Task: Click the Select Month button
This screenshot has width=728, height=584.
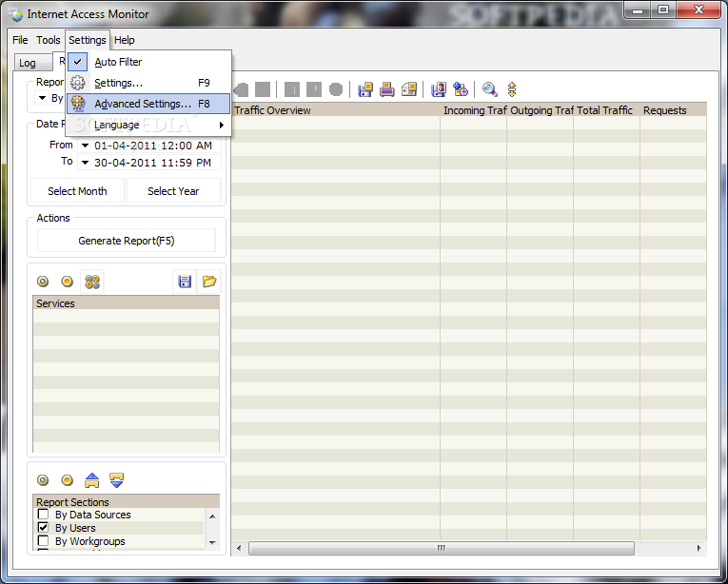Action: (x=77, y=191)
